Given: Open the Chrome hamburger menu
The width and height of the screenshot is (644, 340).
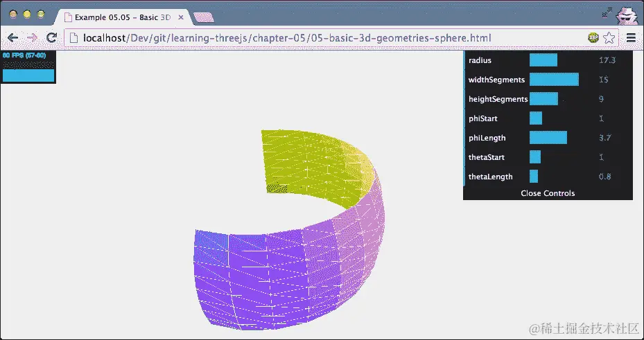Looking at the screenshot, I should pos(632,38).
